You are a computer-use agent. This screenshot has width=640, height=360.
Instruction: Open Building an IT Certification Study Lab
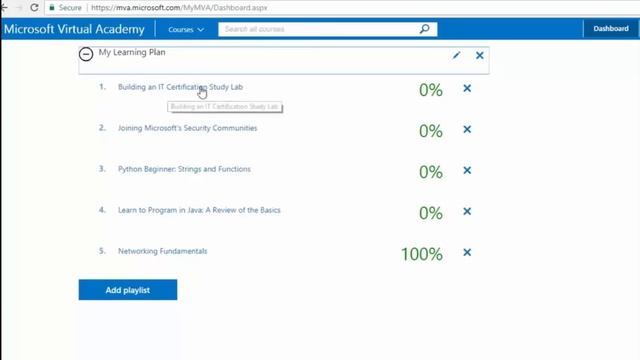coord(180,87)
